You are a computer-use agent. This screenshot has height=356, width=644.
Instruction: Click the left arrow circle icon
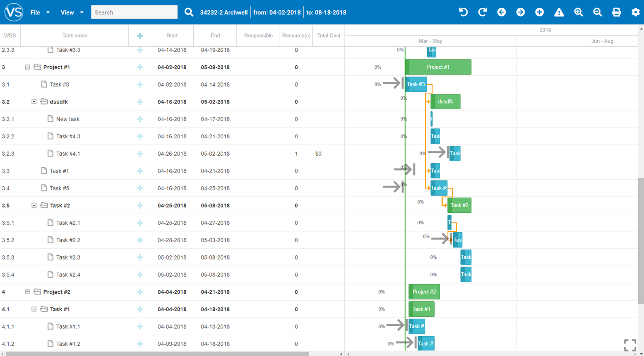(502, 12)
